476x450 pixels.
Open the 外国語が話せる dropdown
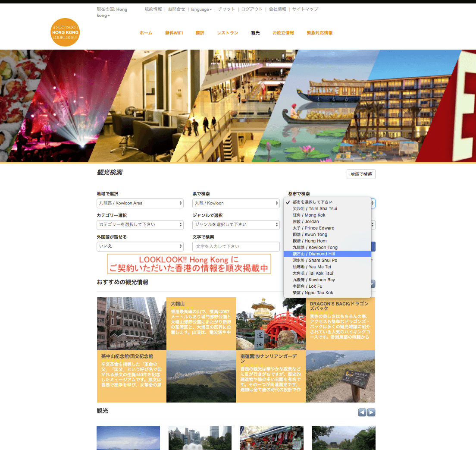(140, 246)
